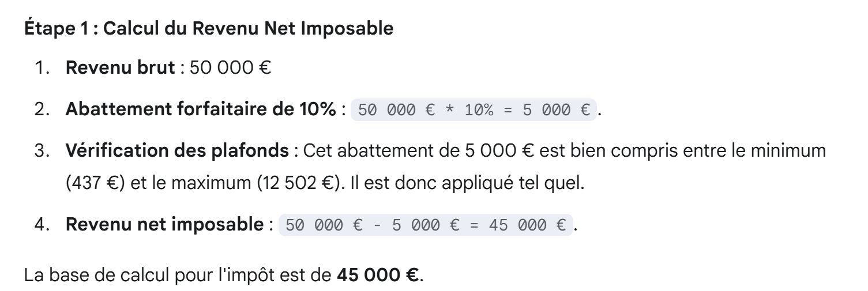
Task: Click the heading "Étape 1 : Calcul du Revenu Net Imposable"
Action: (209, 29)
